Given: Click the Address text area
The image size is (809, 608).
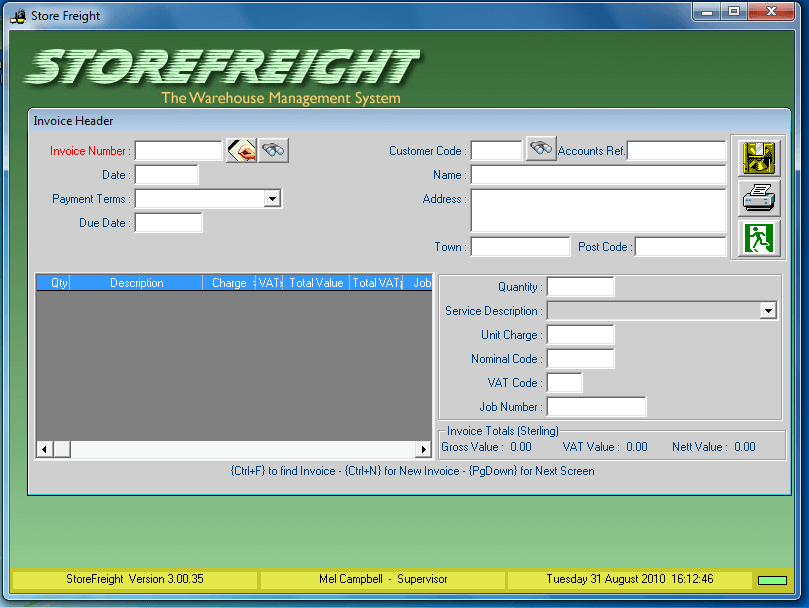Looking at the screenshot, I should (x=598, y=211).
